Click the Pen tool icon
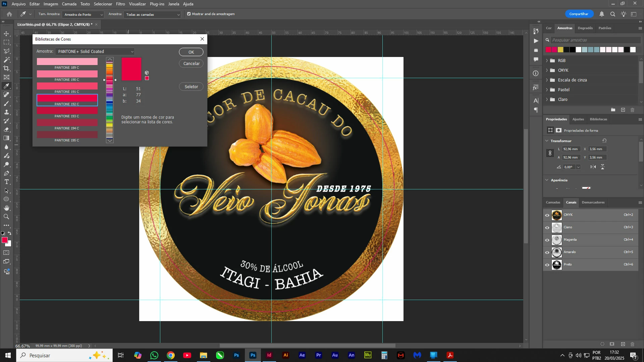644x362 pixels. pos(6,173)
